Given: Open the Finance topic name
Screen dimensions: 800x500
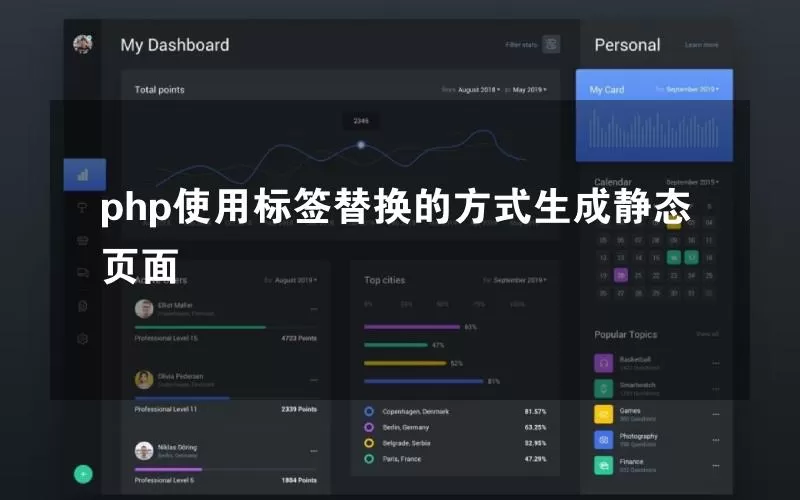Looking at the screenshot, I should click(x=631, y=462).
